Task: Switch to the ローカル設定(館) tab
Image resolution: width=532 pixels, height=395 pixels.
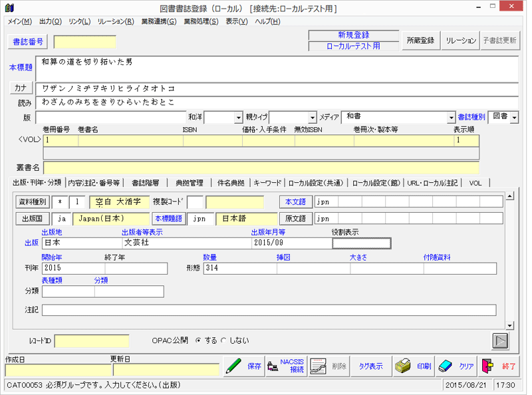Action: pos(376,184)
